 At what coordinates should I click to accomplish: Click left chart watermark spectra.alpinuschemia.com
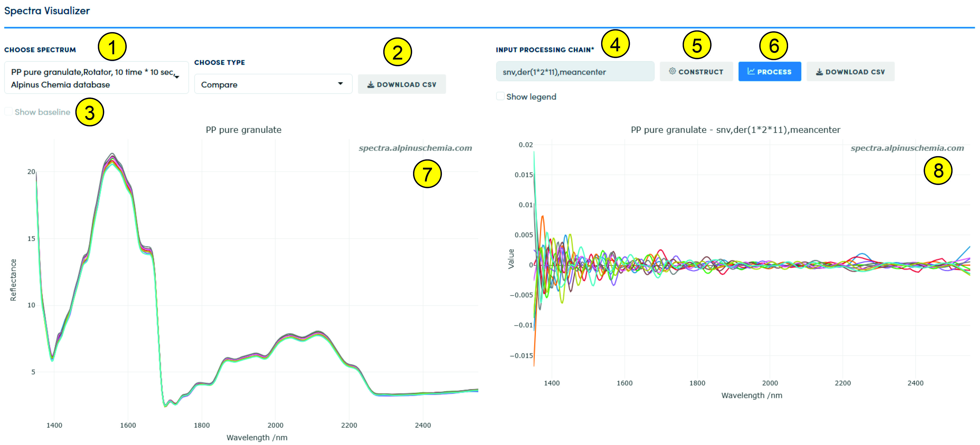415,148
